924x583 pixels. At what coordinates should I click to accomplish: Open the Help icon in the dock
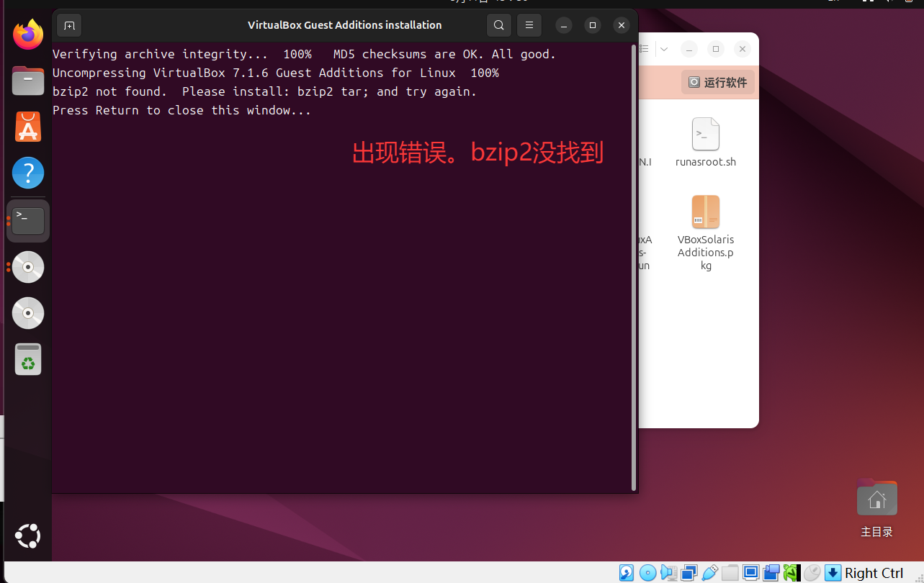(x=28, y=173)
